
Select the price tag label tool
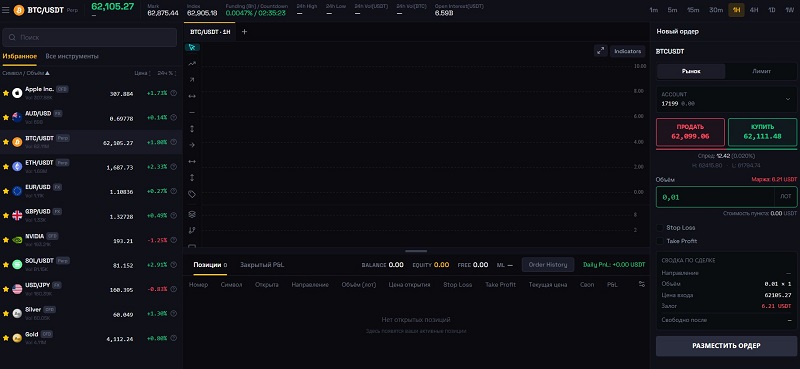192,194
